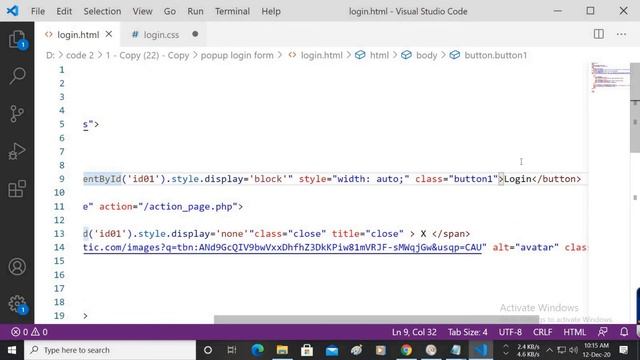The height and width of the screenshot is (360, 640).
Task: Click 'class="button1"' on line 9
Action: click(x=457, y=179)
